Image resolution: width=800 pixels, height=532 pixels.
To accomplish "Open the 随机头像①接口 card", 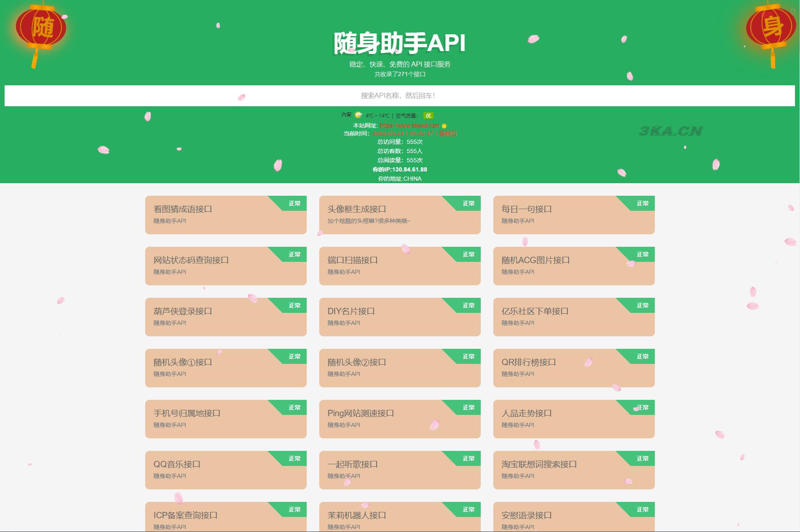I will click(226, 368).
